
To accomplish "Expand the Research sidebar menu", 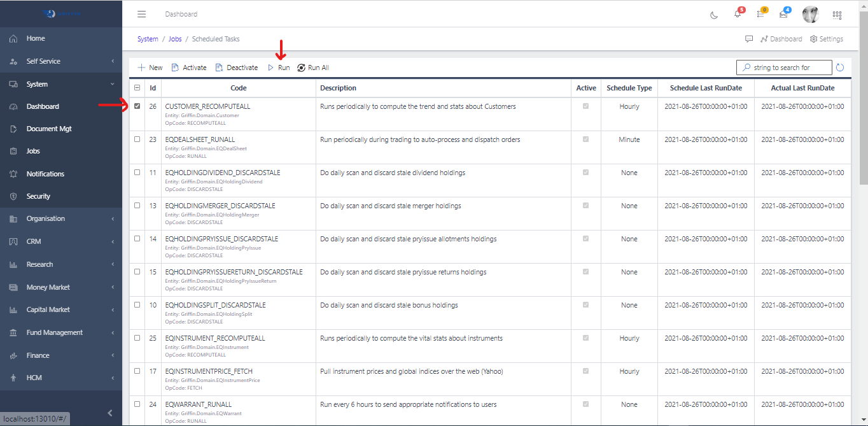I will tap(61, 264).
